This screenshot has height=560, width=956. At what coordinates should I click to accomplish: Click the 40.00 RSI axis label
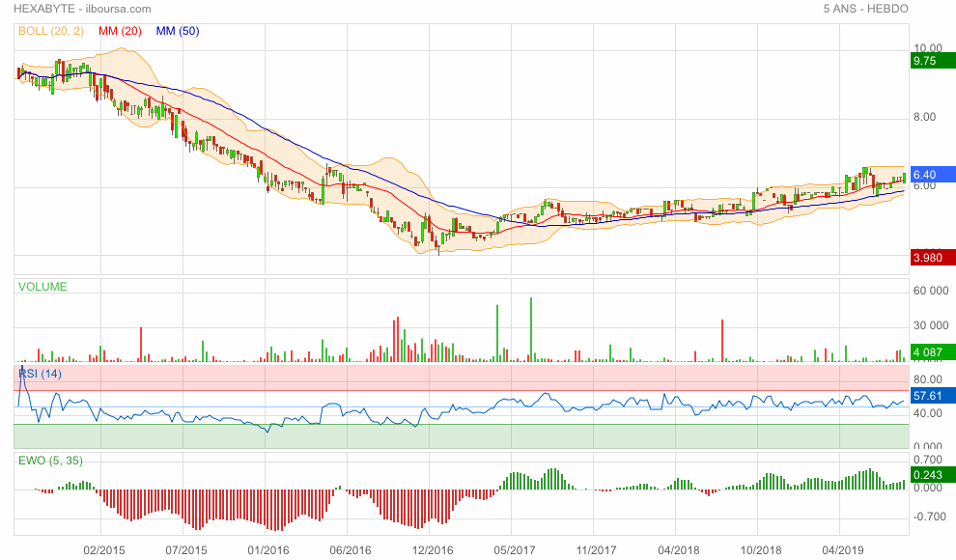[927, 413]
